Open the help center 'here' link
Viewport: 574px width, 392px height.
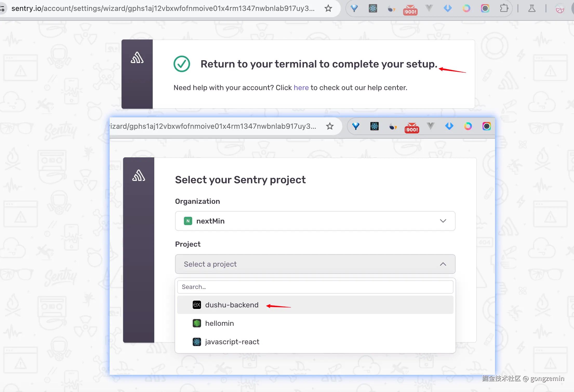(x=301, y=88)
